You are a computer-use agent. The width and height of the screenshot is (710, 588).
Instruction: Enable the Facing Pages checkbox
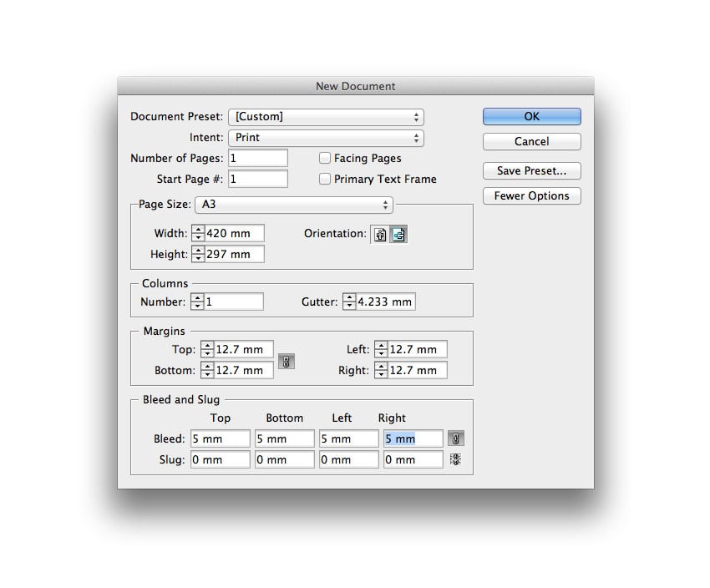[x=325, y=158]
